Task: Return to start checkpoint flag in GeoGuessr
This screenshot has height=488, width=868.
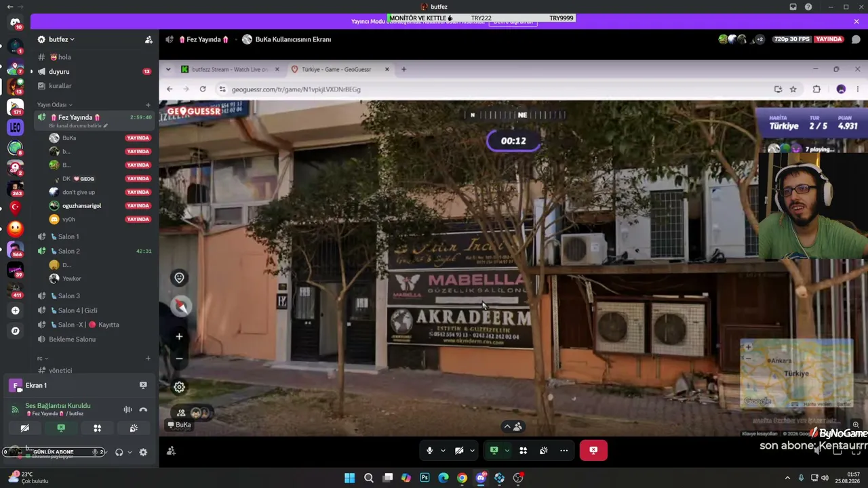Action: [x=179, y=277]
